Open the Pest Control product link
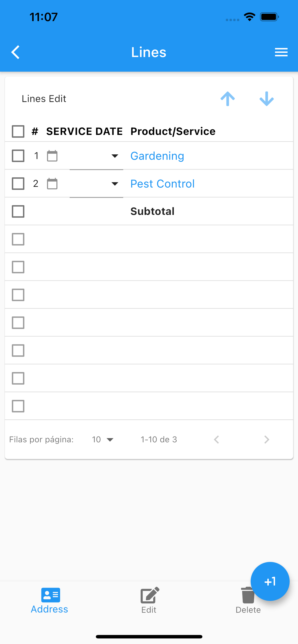Image resolution: width=298 pixels, height=644 pixels. click(163, 184)
